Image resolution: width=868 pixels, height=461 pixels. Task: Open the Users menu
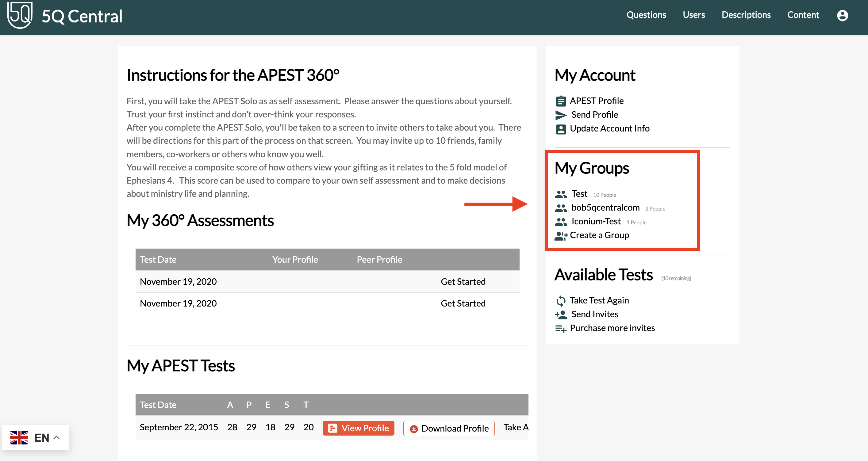[693, 15]
